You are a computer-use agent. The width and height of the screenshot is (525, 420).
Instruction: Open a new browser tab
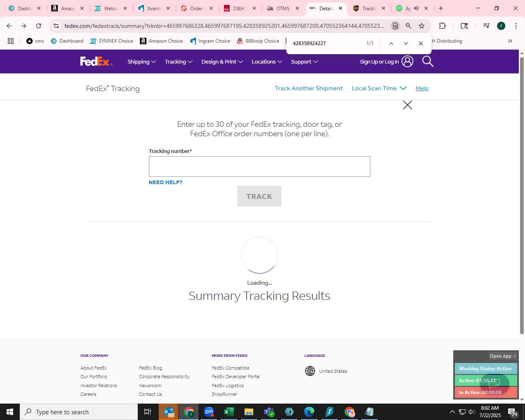(x=441, y=8)
